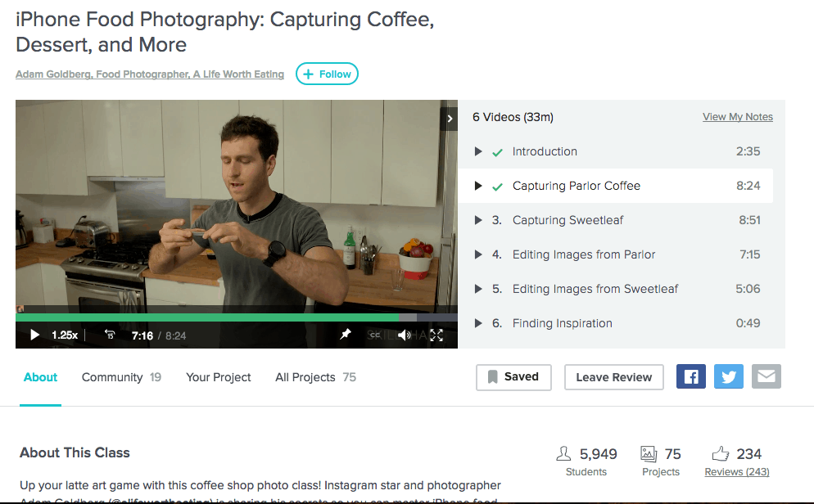
Task: Click the students person icon
Action: 563,454
